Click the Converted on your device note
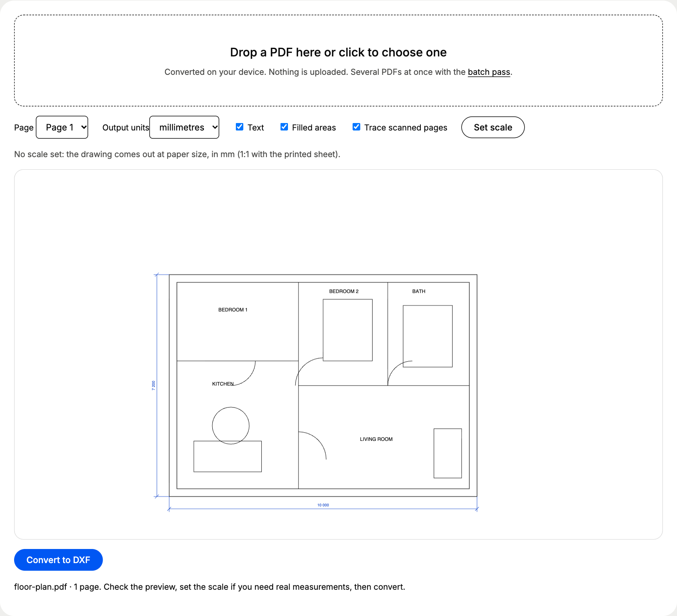 [x=338, y=72]
